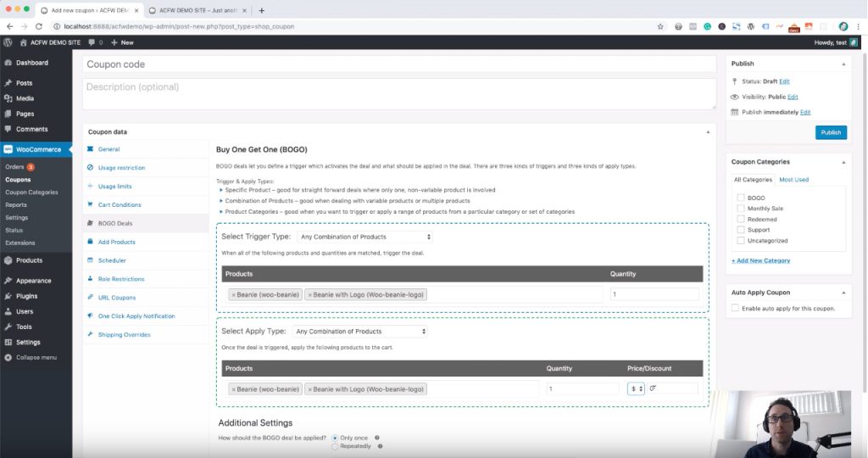The width and height of the screenshot is (868, 458).
Task: Switch to the Scheduler tab
Action: click(x=112, y=260)
